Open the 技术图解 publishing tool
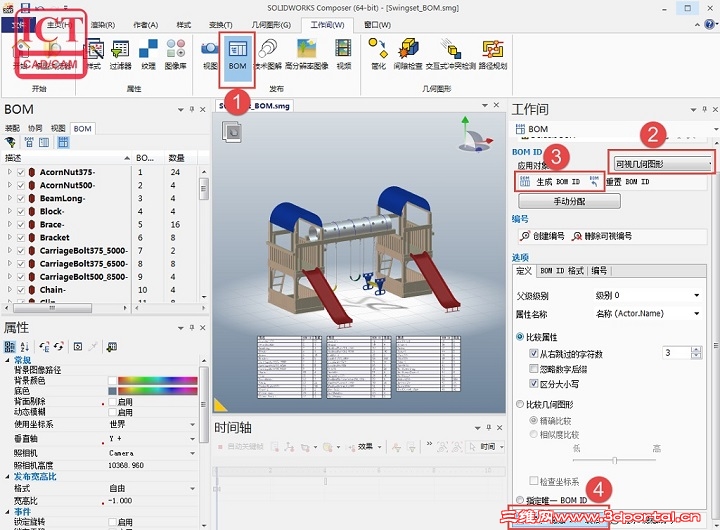This screenshot has height=530, width=720. (268, 55)
